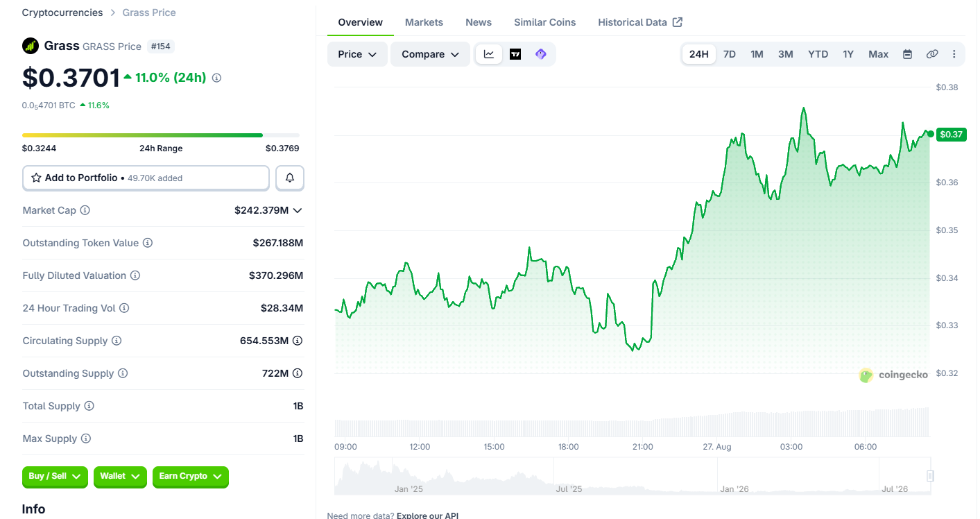This screenshot has width=980, height=519.
Task: Open the price alert bell icon
Action: click(x=290, y=178)
